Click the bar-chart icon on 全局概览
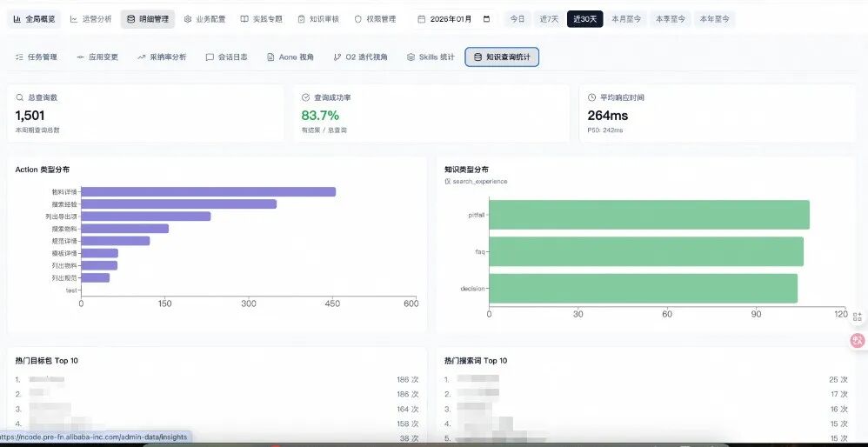This screenshot has height=447, width=868. 17,19
